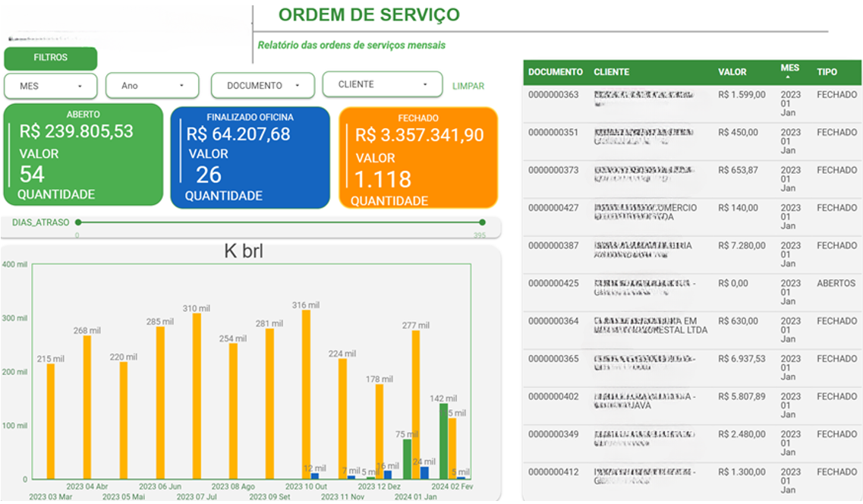
Task: Click the 285 mil bar for 2023 06 Jun
Action: 160,403
